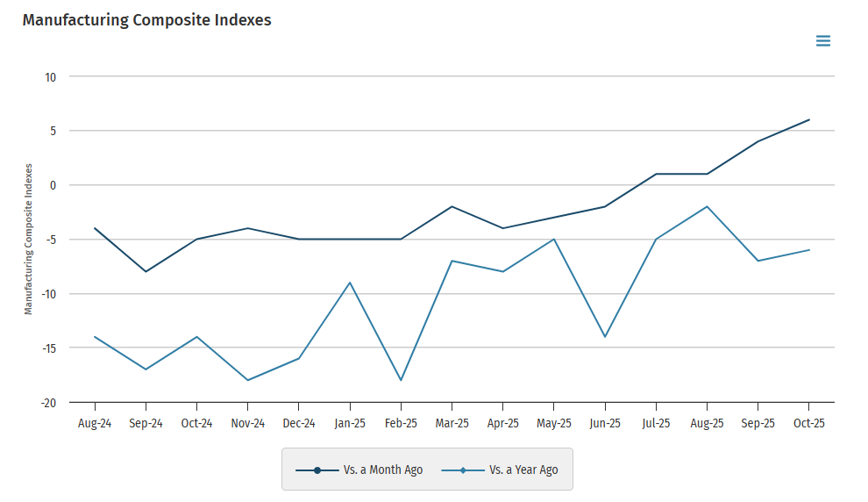
Task: Click the vertical y-axis title text
Action: click(x=28, y=240)
